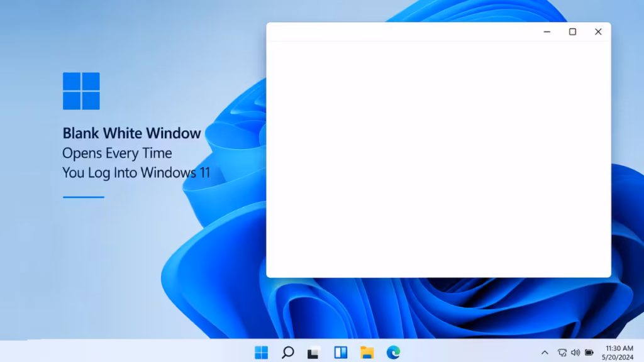
Task: Check the battery tray icon
Action: coord(589,353)
